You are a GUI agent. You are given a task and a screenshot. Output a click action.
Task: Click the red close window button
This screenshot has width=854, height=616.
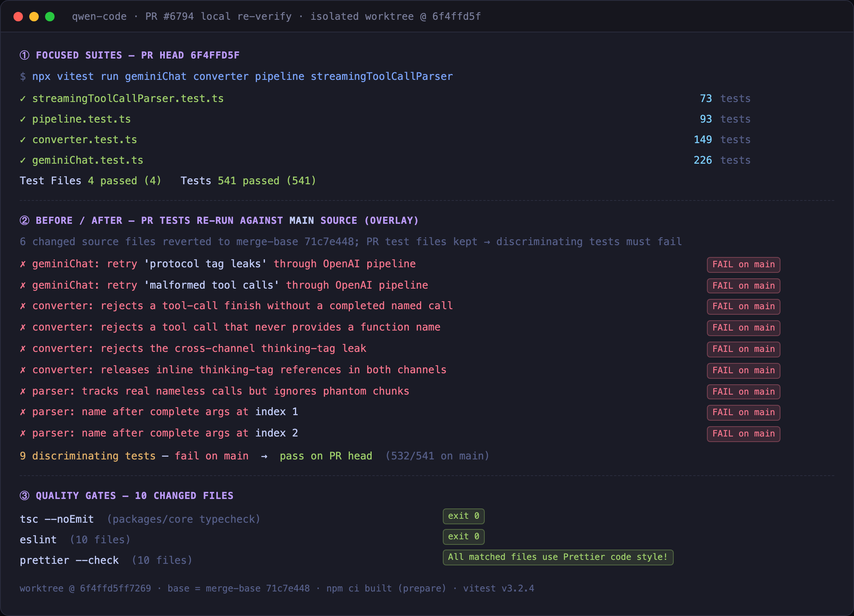[18, 17]
